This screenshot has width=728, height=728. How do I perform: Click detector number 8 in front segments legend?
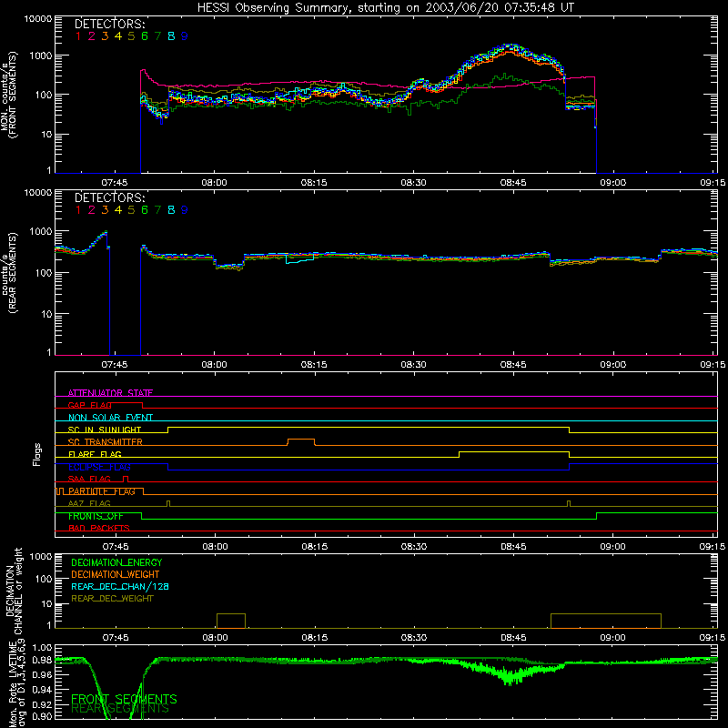(x=171, y=36)
